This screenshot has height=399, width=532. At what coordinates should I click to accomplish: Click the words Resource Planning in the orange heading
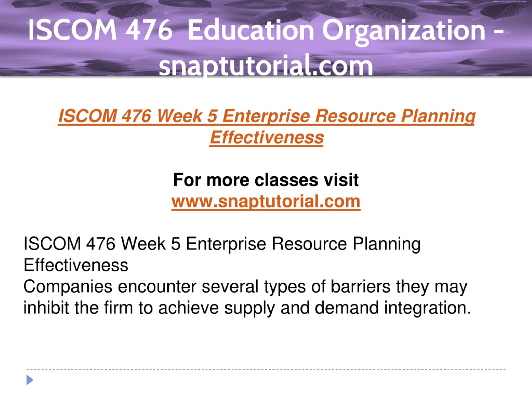click(395, 116)
